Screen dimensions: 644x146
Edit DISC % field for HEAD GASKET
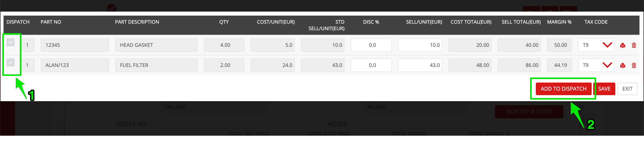[371, 45]
